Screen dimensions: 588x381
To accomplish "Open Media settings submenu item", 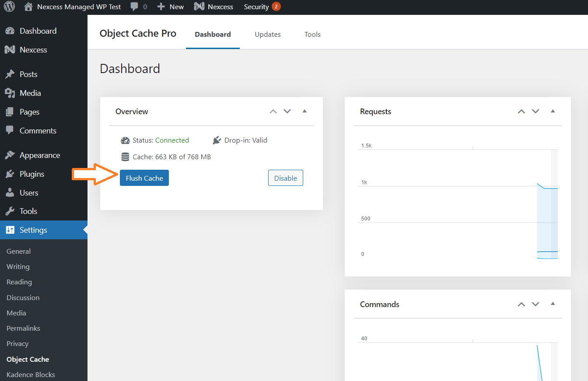I will pos(16,313).
